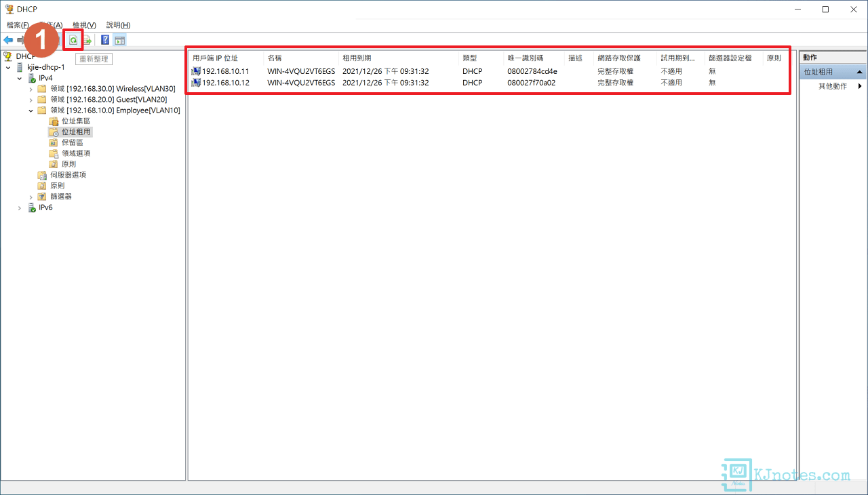Toggle the Action pane toolbar icon

click(119, 40)
